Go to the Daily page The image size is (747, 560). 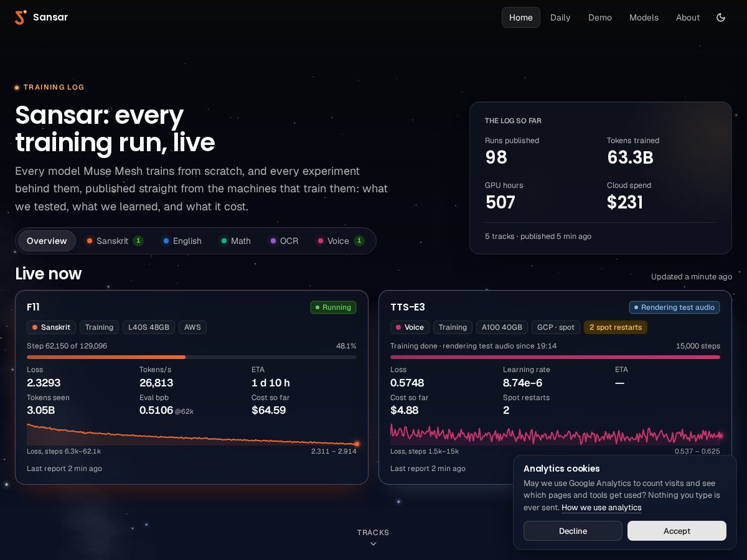tap(560, 17)
